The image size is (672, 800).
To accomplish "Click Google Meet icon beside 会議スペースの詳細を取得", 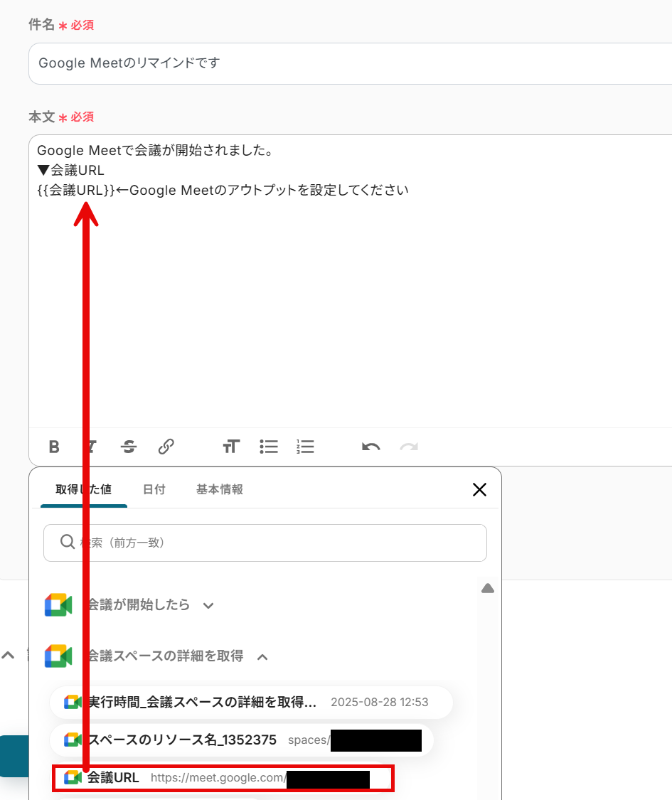I will tap(58, 656).
